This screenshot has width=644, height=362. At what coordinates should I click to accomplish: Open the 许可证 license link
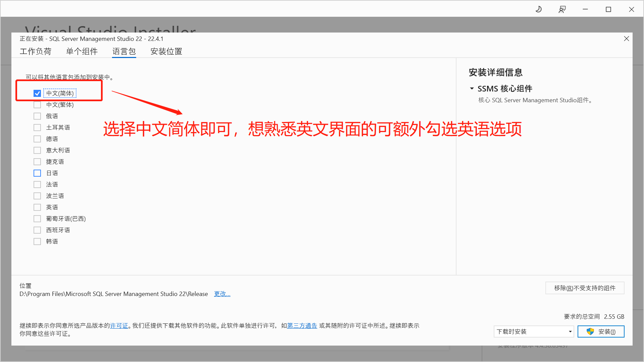click(x=119, y=325)
